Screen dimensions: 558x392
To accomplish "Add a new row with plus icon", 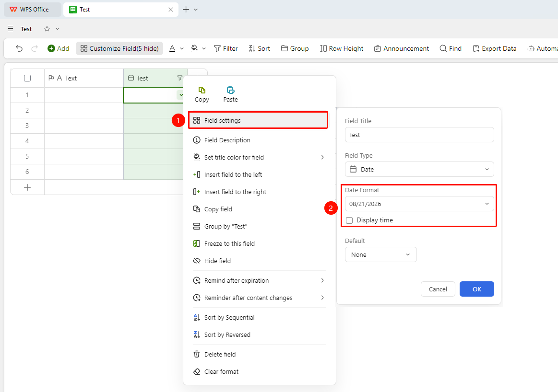I will pyautogui.click(x=27, y=187).
